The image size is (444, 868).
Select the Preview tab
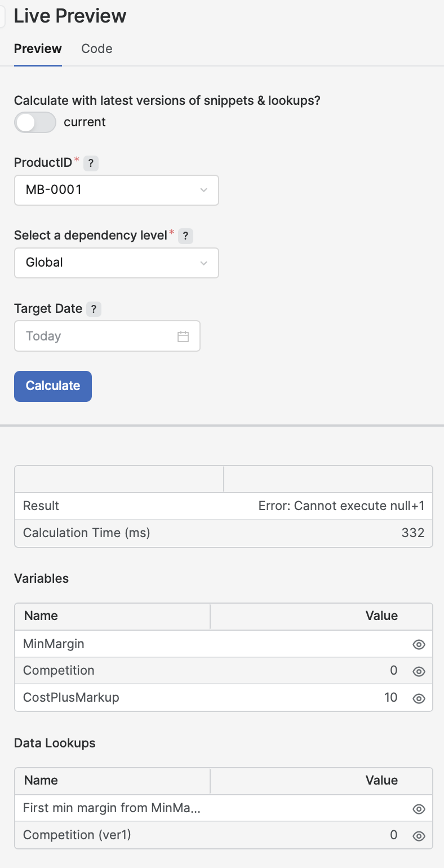[x=38, y=49]
